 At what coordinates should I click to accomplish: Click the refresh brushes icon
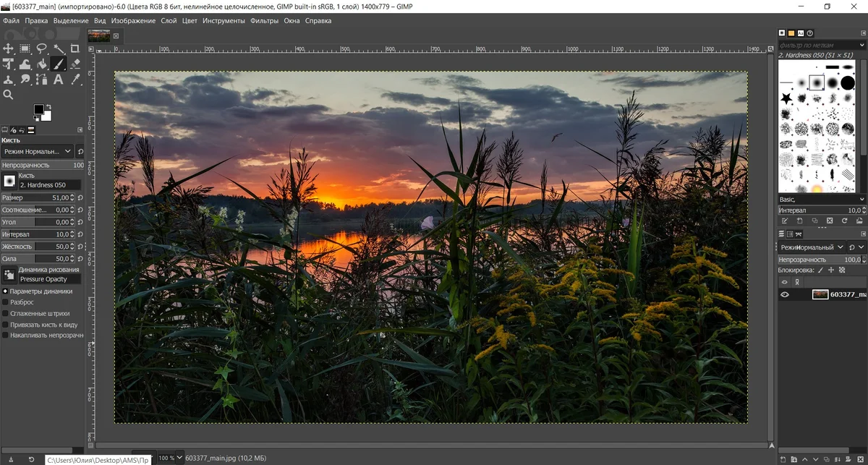[843, 220]
